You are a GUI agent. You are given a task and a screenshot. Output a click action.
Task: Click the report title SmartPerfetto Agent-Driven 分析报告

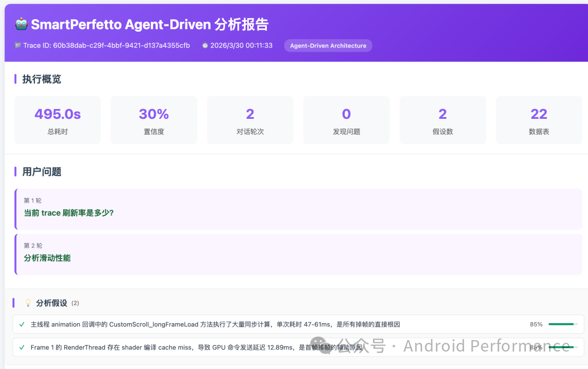point(150,25)
